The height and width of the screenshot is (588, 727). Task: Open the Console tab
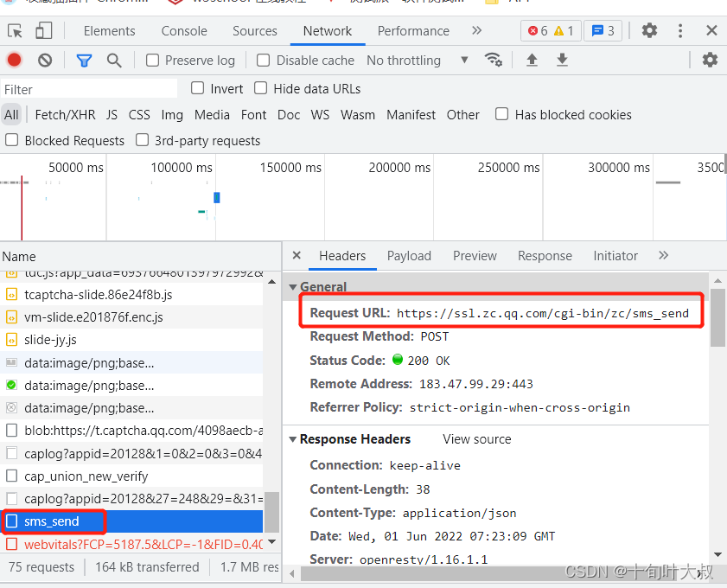184,31
